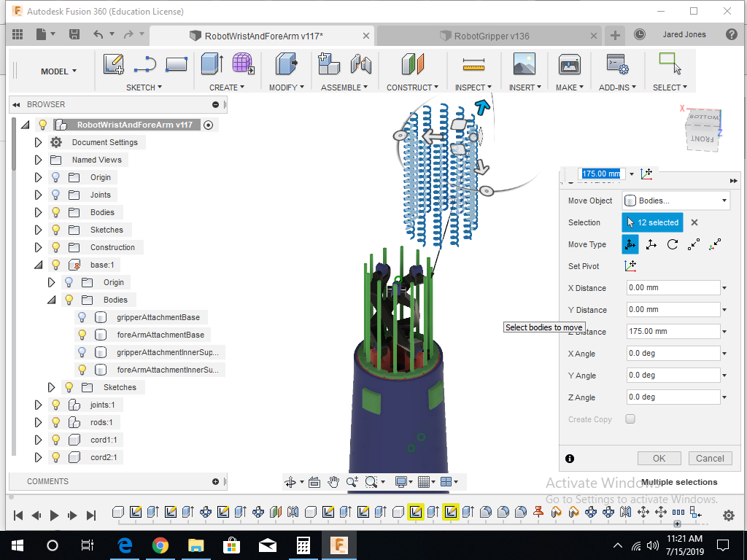Viewport: 747px width, 560px height.
Task: Open the MODEL workspace dropdown
Action: tap(58, 71)
